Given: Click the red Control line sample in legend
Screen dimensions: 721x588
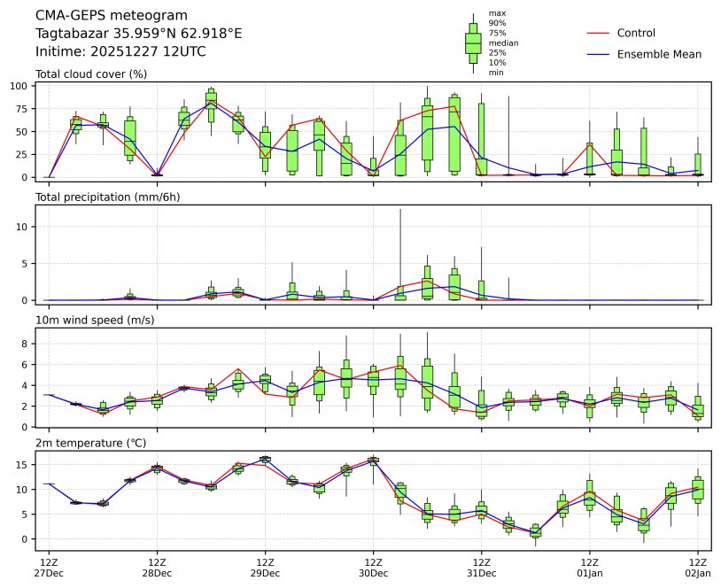Looking at the screenshot, I should (598, 34).
